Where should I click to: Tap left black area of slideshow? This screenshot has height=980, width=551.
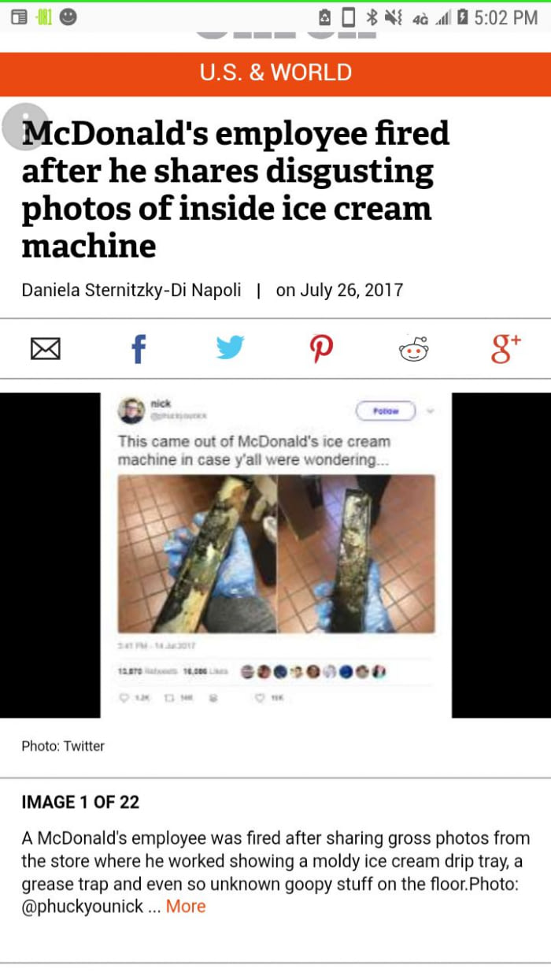pyautogui.click(x=50, y=555)
